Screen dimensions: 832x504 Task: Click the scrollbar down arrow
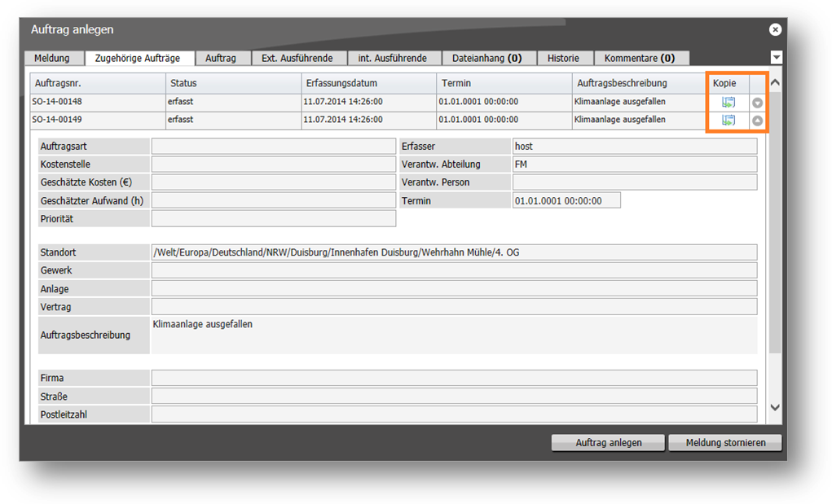[x=775, y=407]
